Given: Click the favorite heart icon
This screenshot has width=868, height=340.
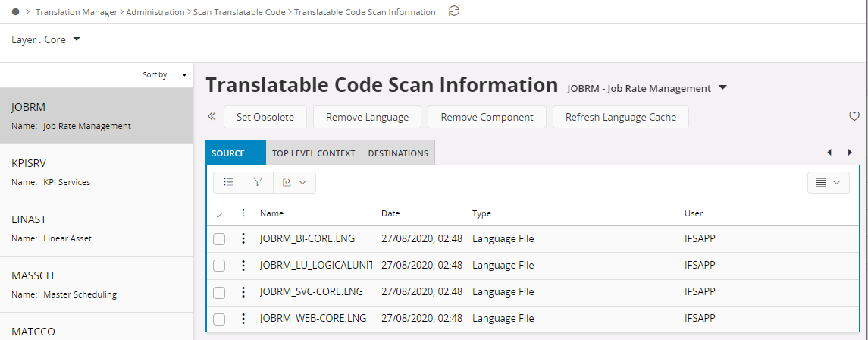Looking at the screenshot, I should pyautogui.click(x=854, y=117).
